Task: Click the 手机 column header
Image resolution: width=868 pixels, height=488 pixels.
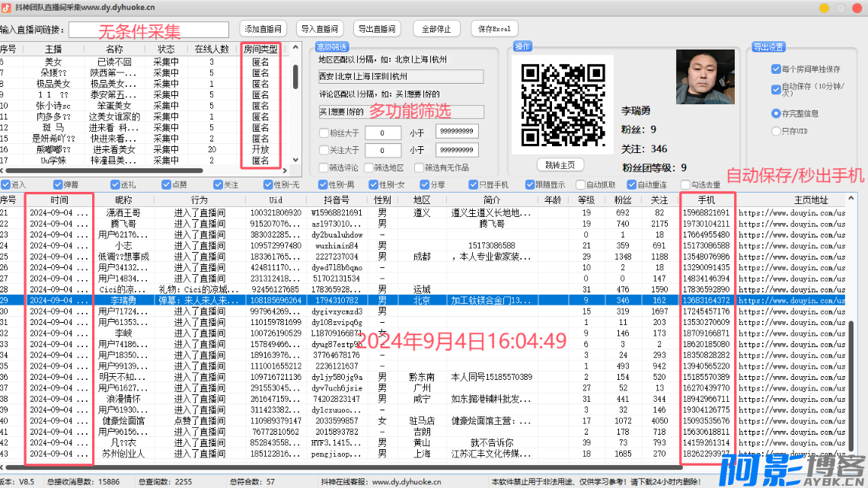Action: point(707,200)
